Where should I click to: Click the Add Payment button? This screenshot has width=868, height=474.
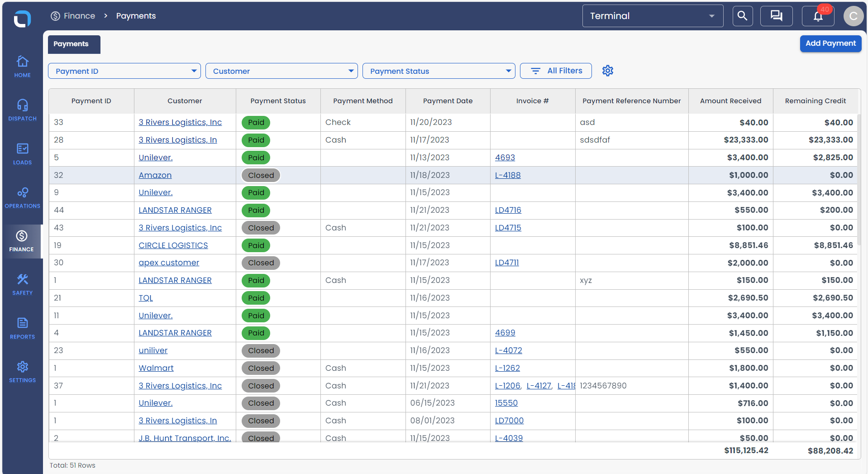tap(830, 43)
